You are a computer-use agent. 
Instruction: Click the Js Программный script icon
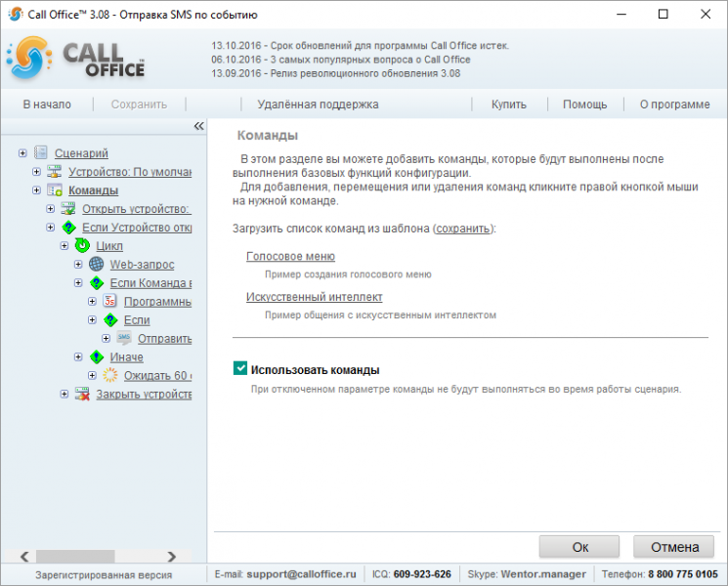click(110, 301)
